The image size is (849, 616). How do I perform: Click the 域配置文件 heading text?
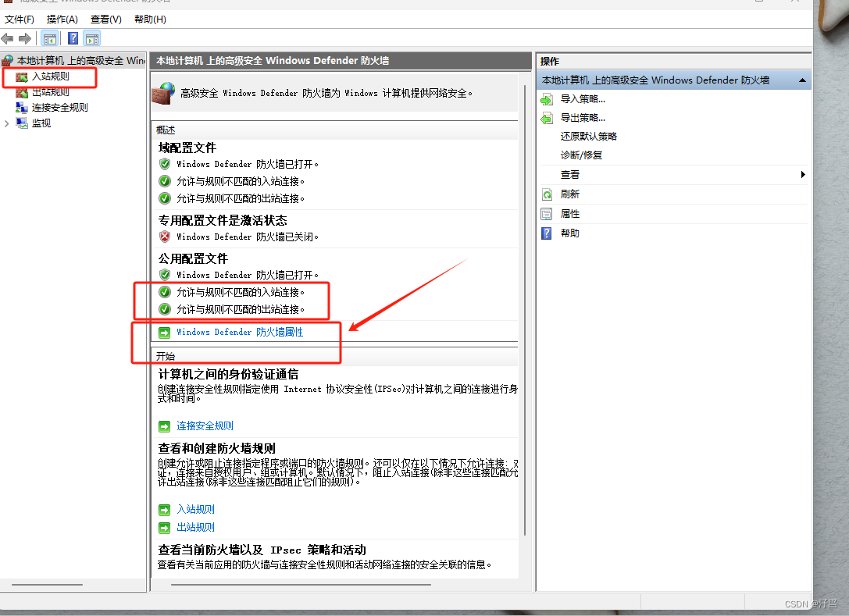click(187, 148)
